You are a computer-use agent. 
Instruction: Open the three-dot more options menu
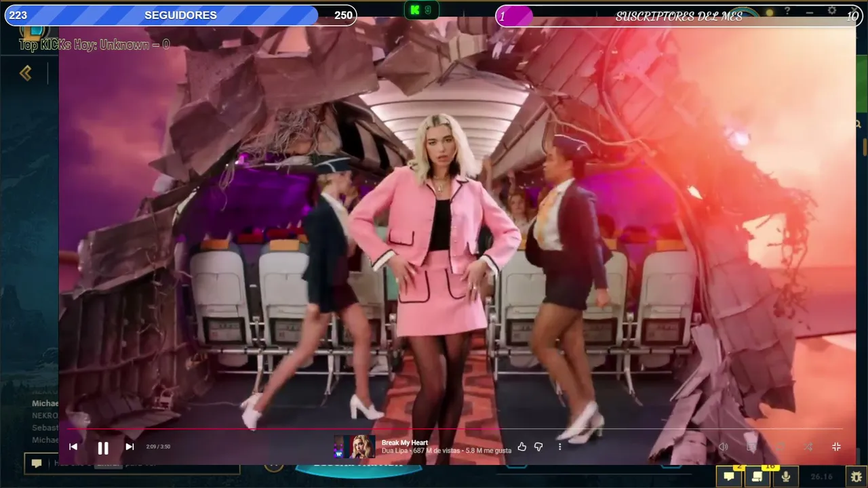[559, 447]
